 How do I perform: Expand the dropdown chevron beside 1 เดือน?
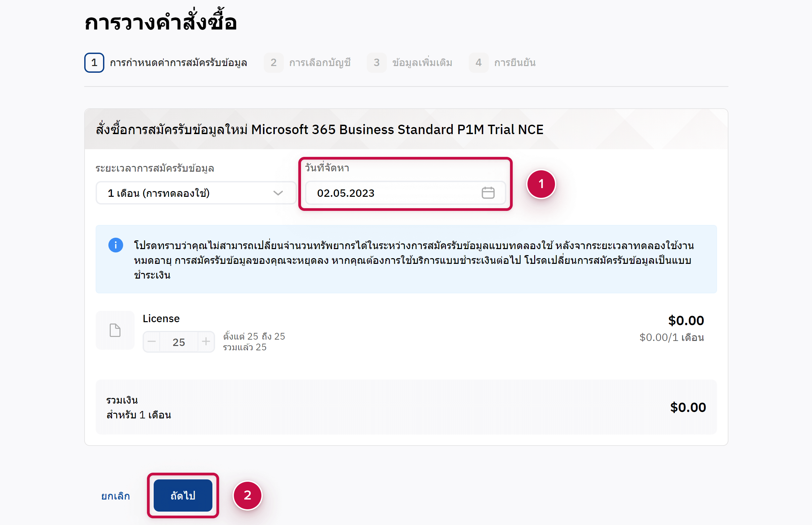(278, 193)
